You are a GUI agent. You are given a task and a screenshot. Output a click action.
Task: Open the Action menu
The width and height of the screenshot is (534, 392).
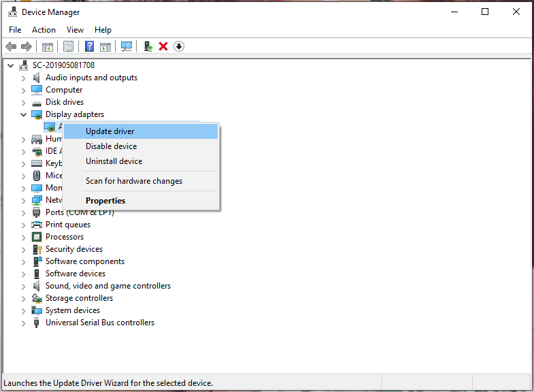click(44, 30)
